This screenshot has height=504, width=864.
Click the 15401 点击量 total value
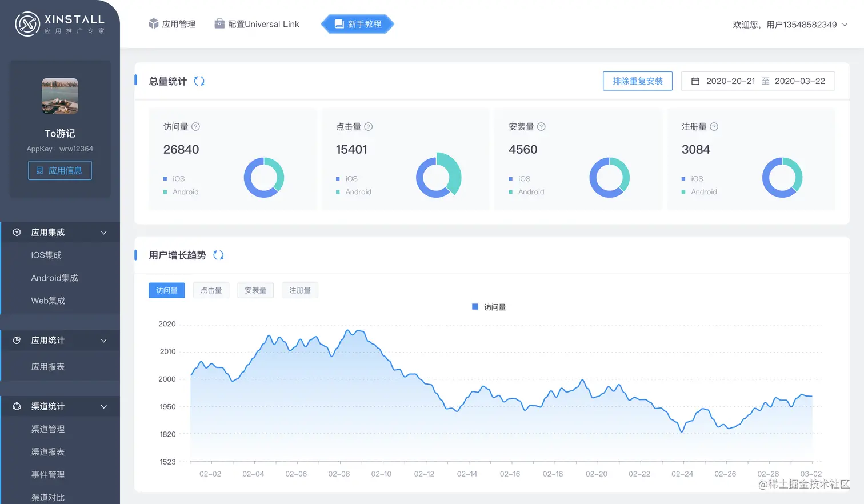pyautogui.click(x=351, y=150)
